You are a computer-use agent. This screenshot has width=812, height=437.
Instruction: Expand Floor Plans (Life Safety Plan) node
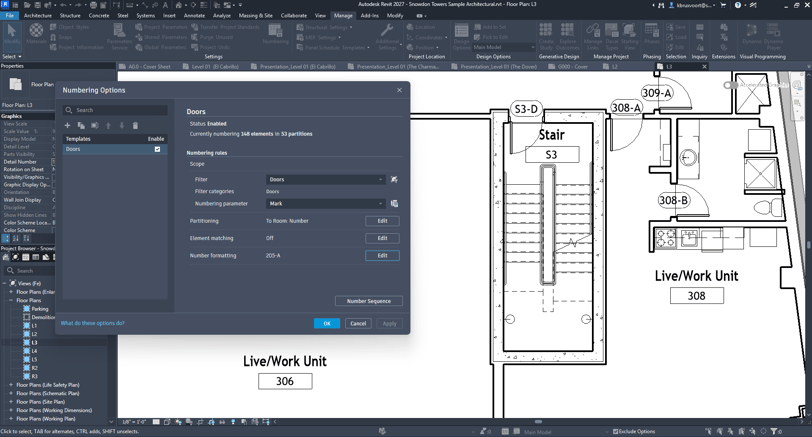[x=12, y=385]
